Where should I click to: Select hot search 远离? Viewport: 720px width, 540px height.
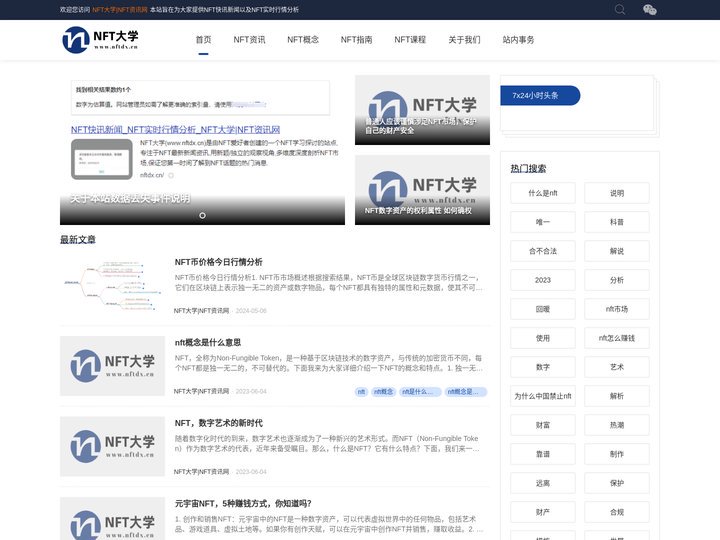(x=543, y=483)
